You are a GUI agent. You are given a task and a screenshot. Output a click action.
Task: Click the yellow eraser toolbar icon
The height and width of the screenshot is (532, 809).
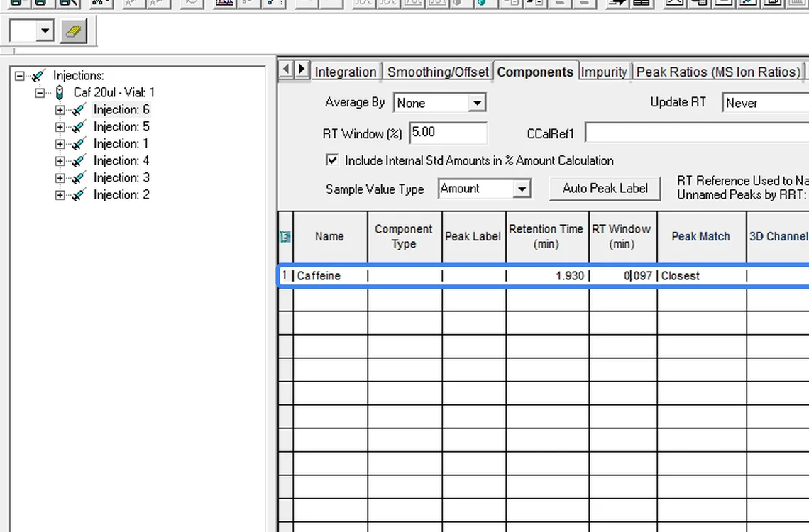73,31
